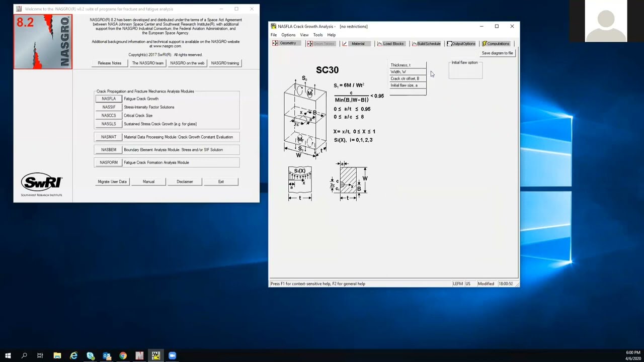Open the Options menu

coord(288,35)
